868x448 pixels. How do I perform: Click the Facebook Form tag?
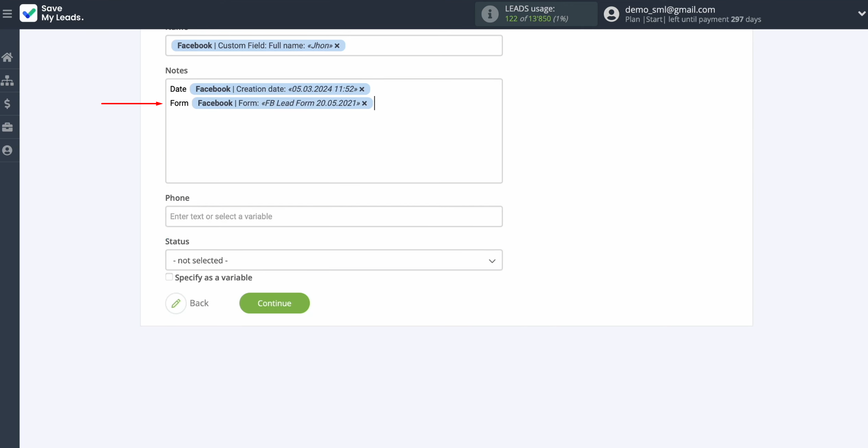click(x=282, y=103)
